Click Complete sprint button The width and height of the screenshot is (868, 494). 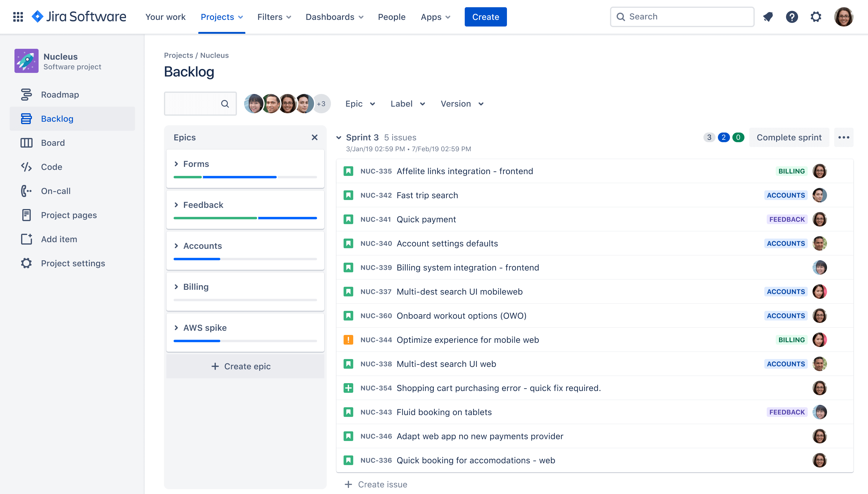pyautogui.click(x=789, y=138)
